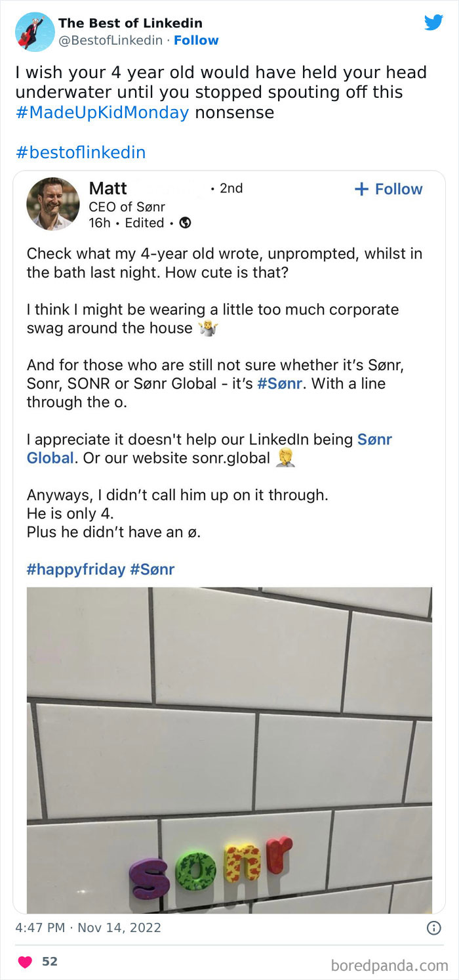Click the globe visibility icon beside Edited
Screen dimensions: 459x980
184,223
